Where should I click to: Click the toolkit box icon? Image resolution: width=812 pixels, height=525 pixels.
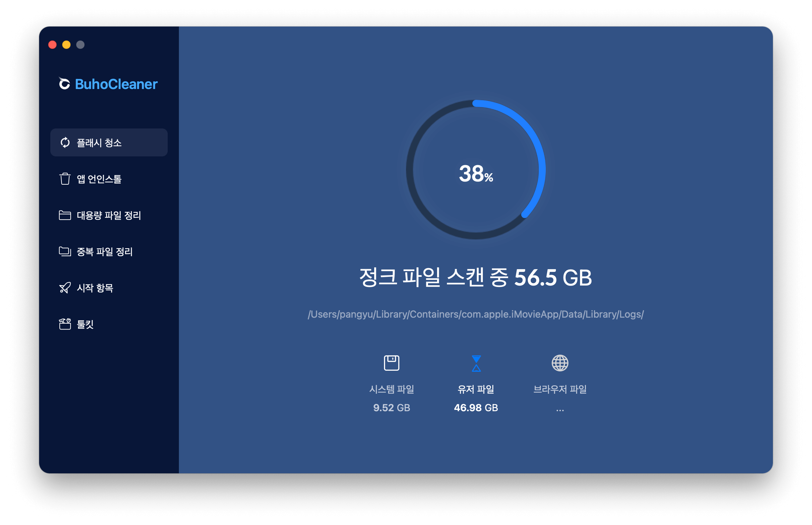pyautogui.click(x=65, y=324)
